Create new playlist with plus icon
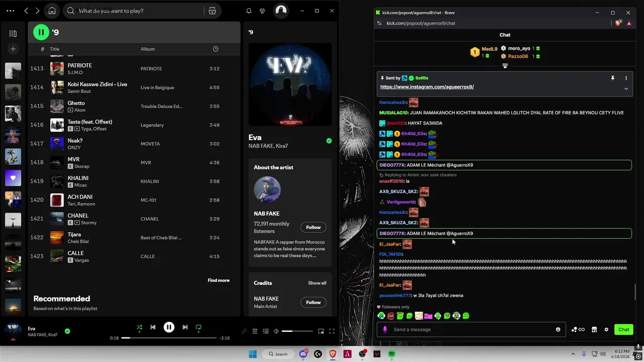This screenshot has width=644, height=362. (x=13, y=49)
